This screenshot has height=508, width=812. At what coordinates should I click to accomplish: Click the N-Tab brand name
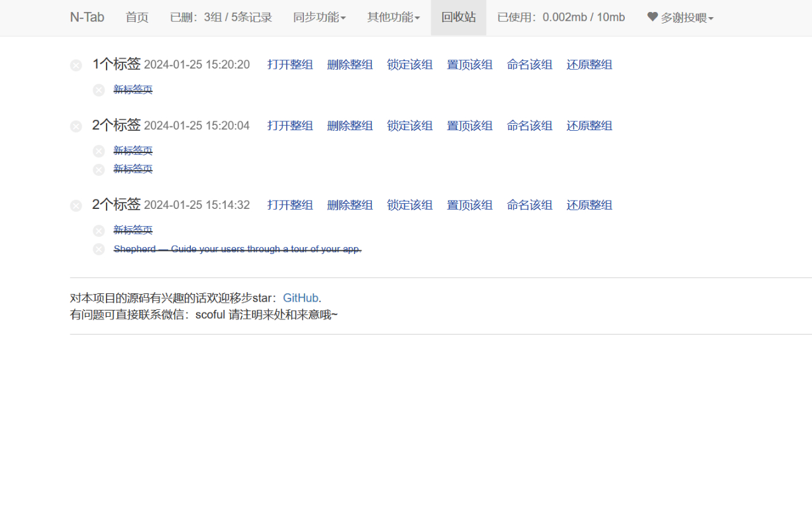87,17
